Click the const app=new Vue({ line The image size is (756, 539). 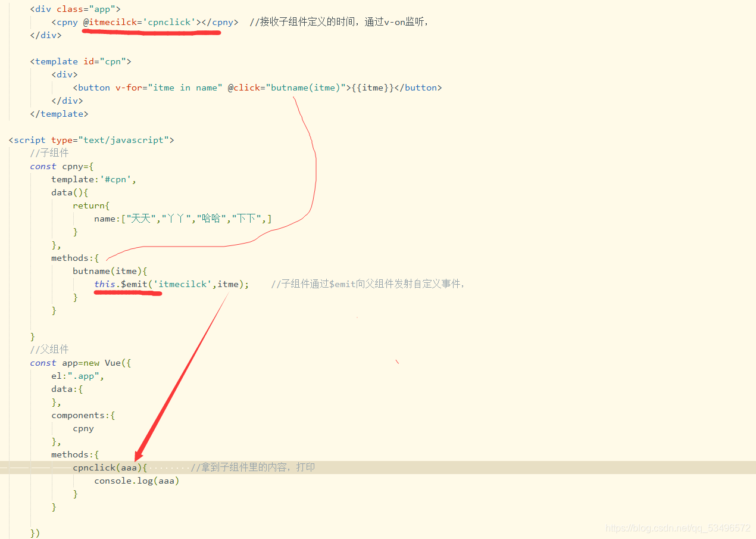pyautogui.click(x=80, y=363)
